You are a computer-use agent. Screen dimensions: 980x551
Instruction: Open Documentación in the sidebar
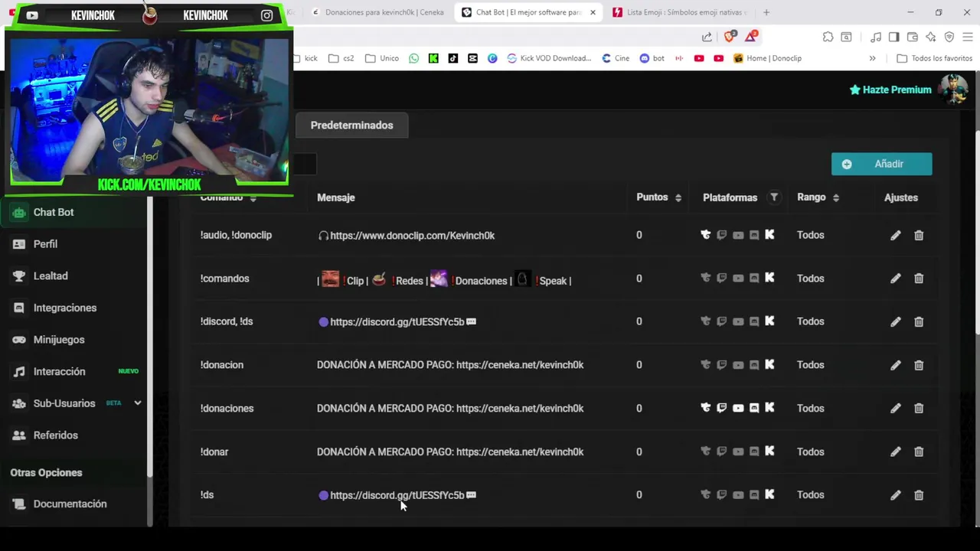(x=70, y=504)
